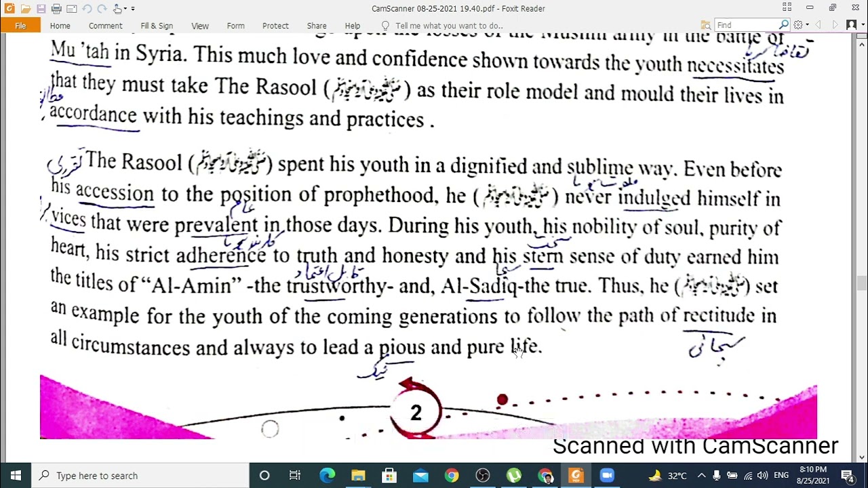Click the Redo arrow in quick access toolbar
This screenshot has width=868, height=488.
(102, 9)
